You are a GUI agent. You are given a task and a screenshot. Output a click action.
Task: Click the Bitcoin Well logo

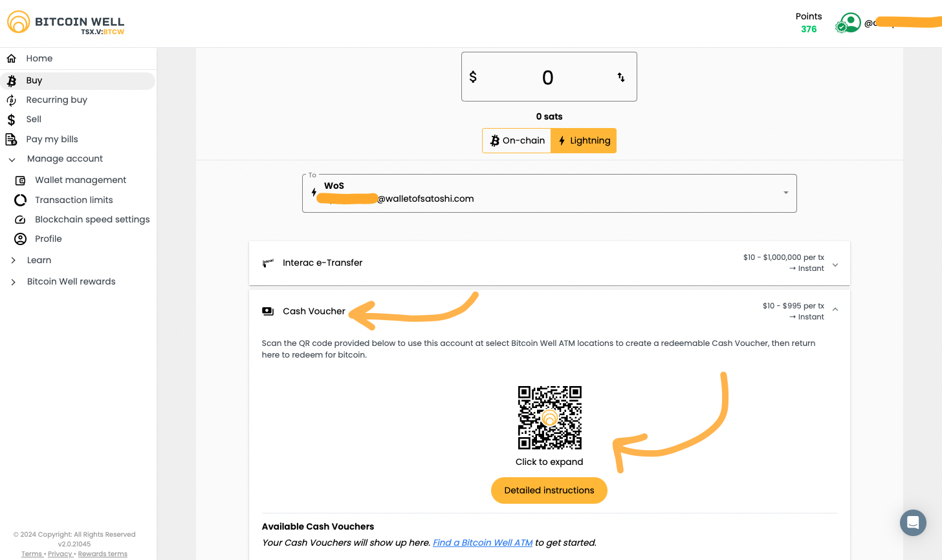pyautogui.click(x=65, y=23)
